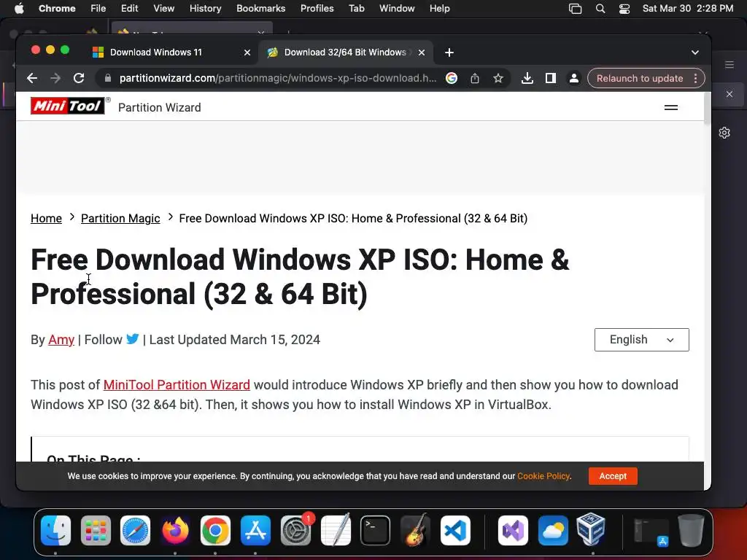Open the History menu

[x=205, y=9]
